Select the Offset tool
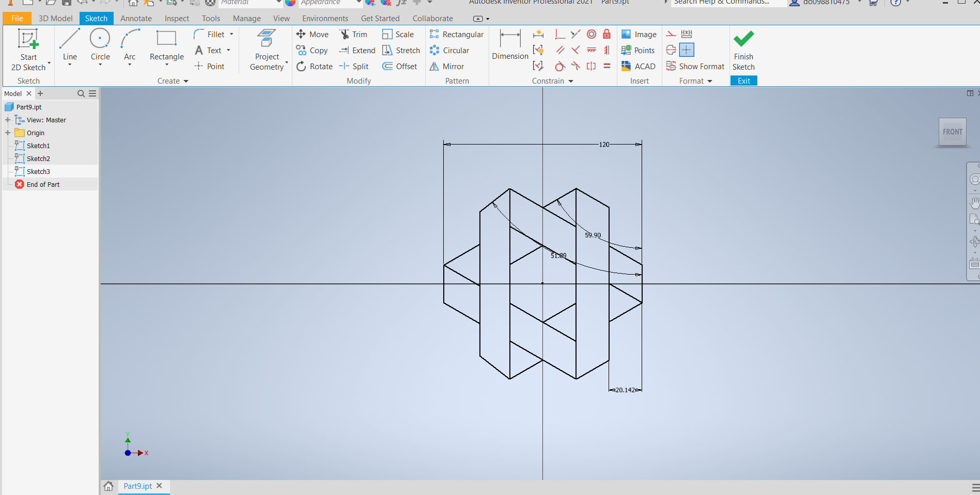The image size is (980, 495). [400, 67]
